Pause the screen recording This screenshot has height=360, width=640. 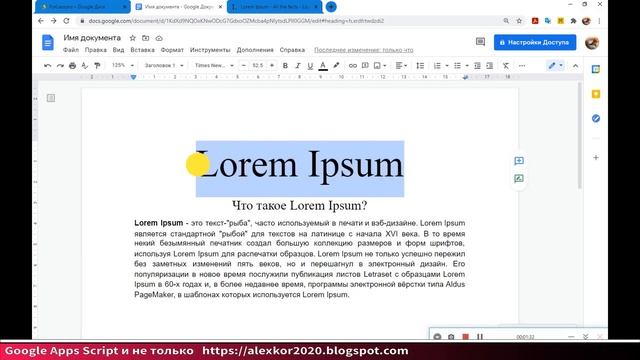coord(480,337)
